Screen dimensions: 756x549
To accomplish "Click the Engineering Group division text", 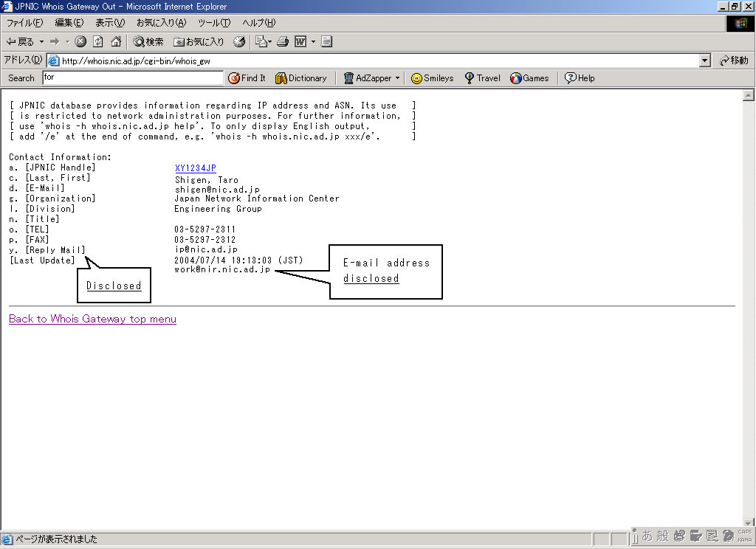I will (x=218, y=209).
